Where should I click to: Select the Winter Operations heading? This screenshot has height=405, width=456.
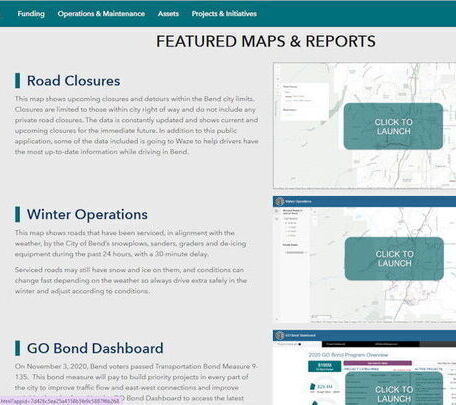87,214
